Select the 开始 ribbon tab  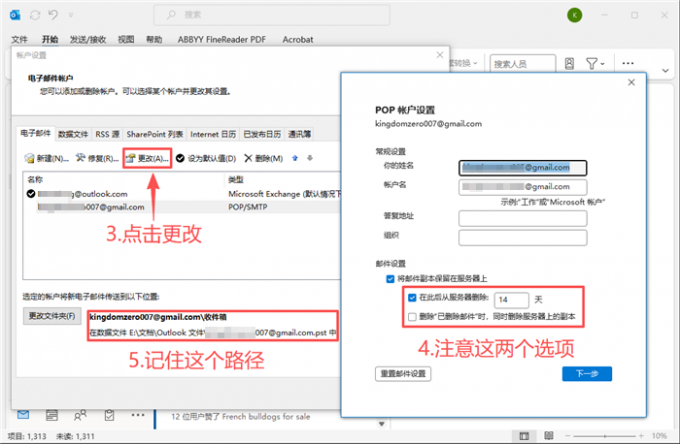50,39
